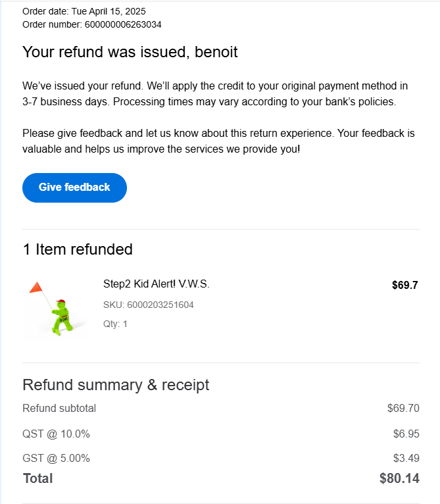Screen dimensions: 440x504
Task: Open the Step2 Kid Alert product thumbnail
Action: [x=57, y=307]
